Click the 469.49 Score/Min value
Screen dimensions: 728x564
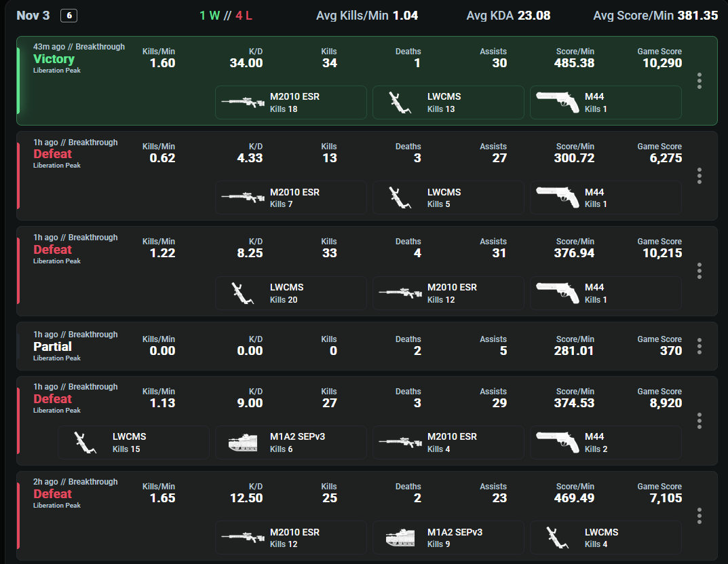point(574,498)
